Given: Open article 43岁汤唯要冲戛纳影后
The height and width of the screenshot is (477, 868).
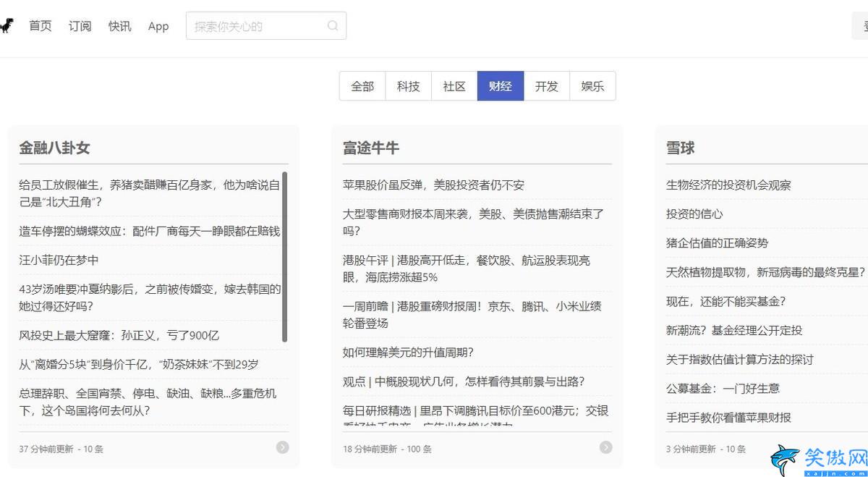Looking at the screenshot, I should click(150, 297).
